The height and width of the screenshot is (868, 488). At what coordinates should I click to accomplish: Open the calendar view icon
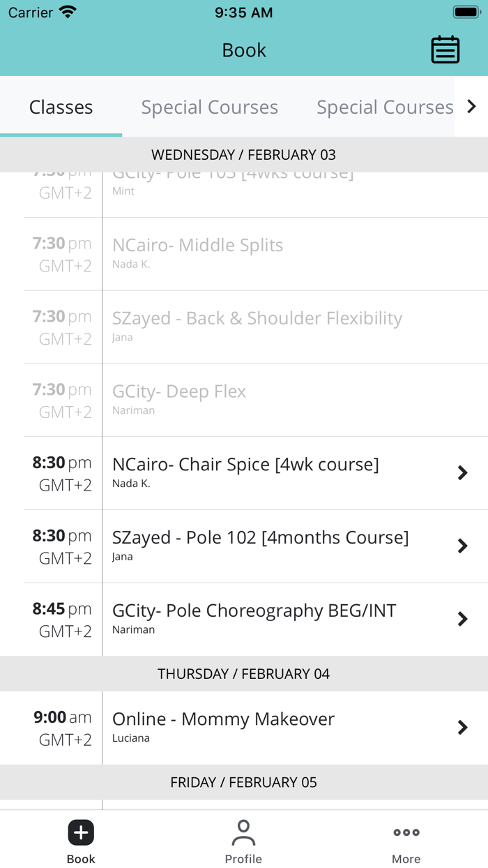445,50
